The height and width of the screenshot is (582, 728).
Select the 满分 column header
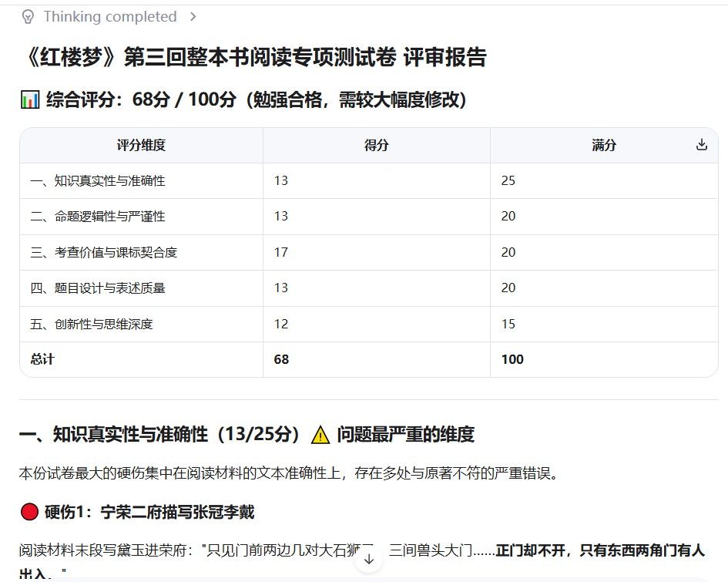point(604,146)
